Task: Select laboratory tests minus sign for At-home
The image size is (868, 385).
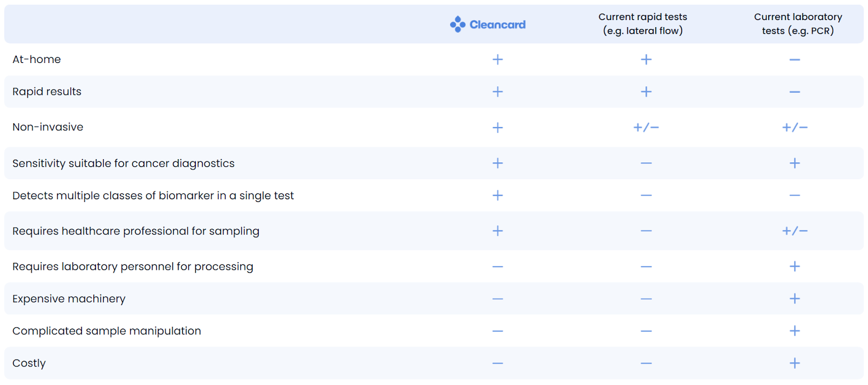Action: tap(794, 60)
